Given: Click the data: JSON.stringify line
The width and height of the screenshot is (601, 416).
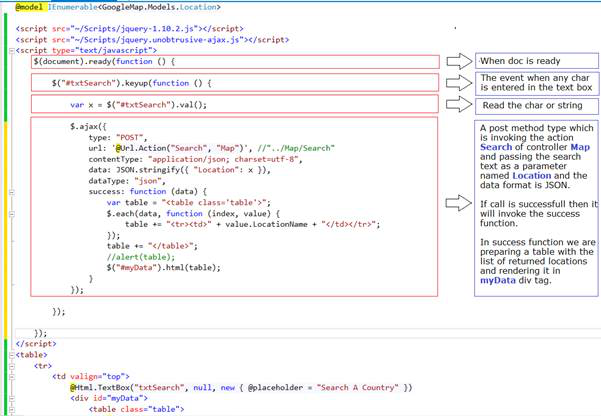Looking at the screenshot, I should pyautogui.click(x=179, y=170).
